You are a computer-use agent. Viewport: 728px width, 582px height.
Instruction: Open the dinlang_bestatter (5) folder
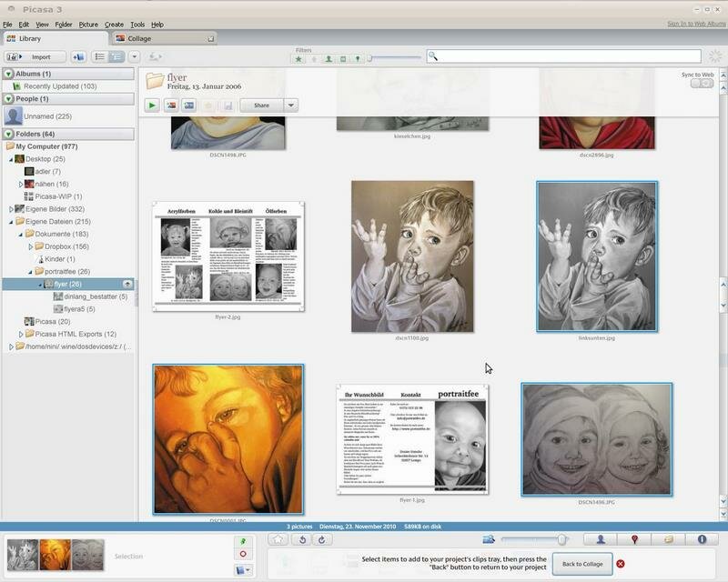[x=90, y=296]
